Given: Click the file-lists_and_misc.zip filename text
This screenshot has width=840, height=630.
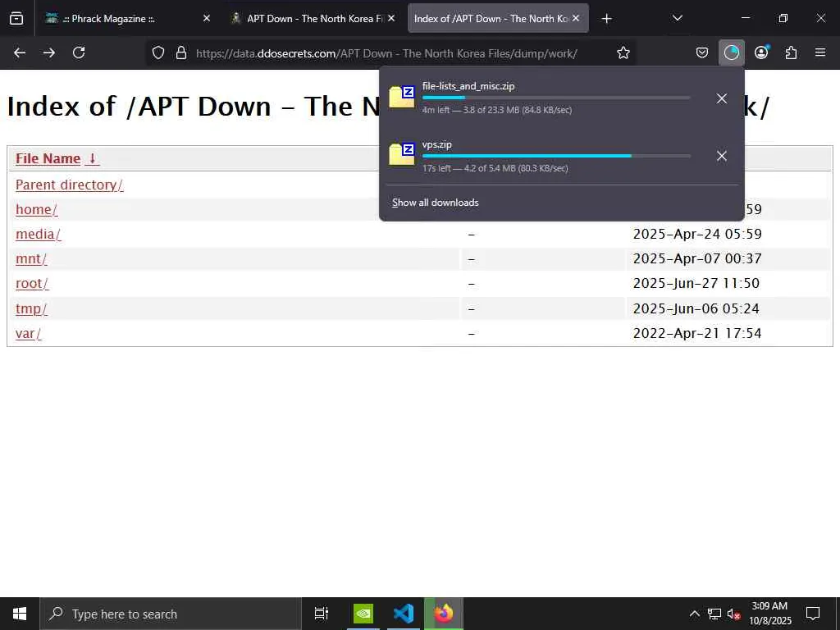Looking at the screenshot, I should point(468,86).
